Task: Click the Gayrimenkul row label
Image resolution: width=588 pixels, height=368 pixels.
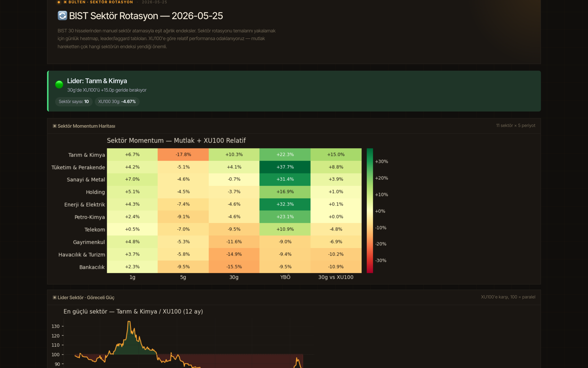Action: (89, 242)
